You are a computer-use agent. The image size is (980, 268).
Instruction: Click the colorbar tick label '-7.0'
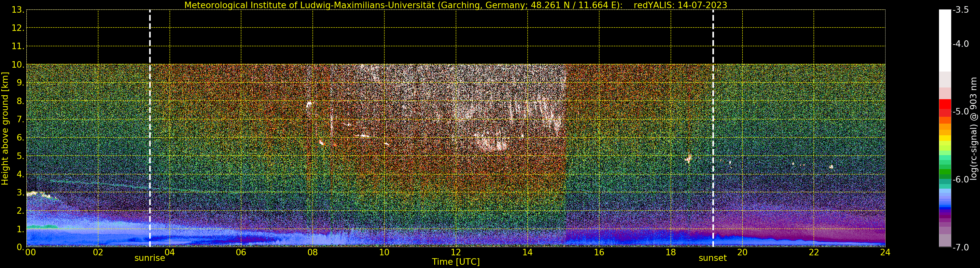[960, 248]
